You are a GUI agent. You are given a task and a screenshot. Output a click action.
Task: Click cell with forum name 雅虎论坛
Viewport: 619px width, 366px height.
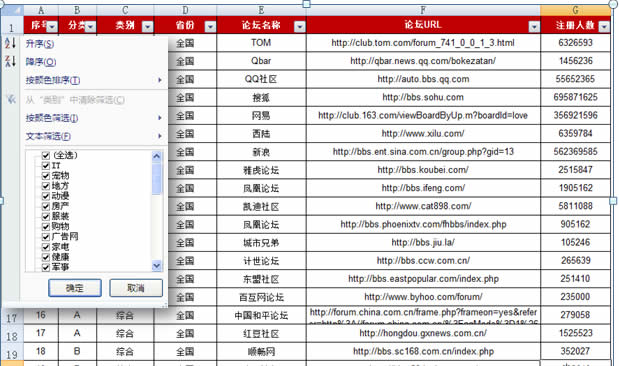pyautogui.click(x=261, y=170)
